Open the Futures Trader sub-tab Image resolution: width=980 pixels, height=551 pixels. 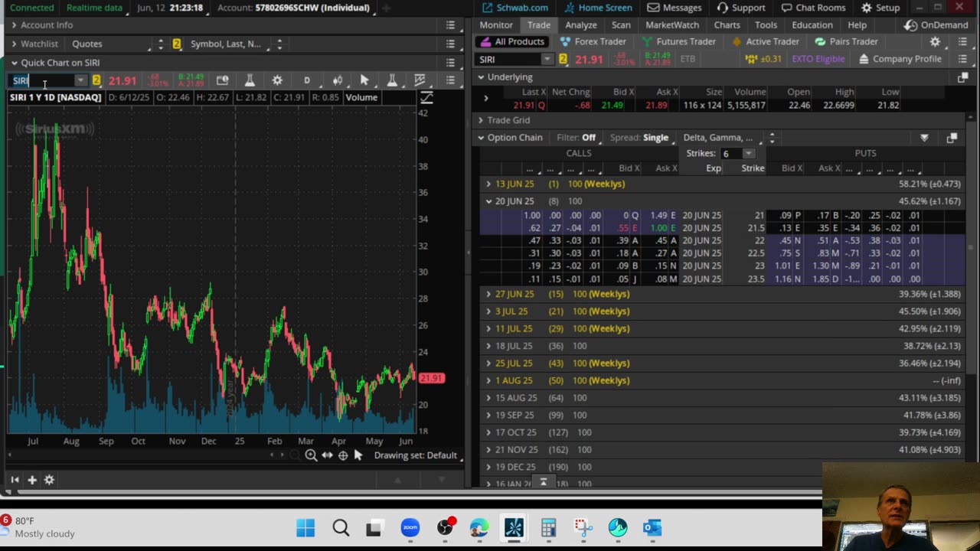point(678,42)
